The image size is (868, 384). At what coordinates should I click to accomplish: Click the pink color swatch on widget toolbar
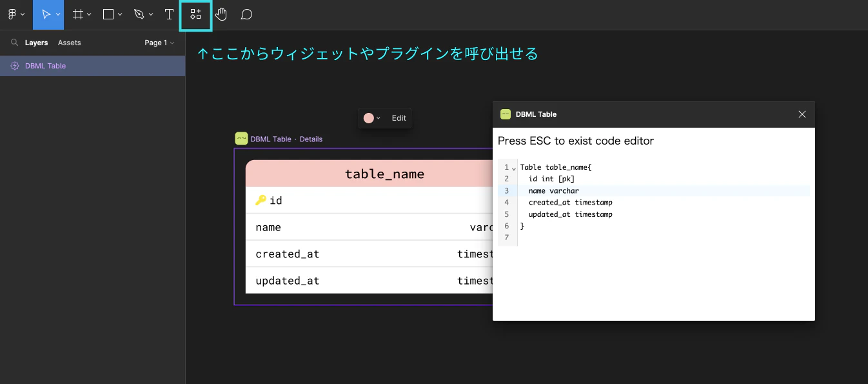(368, 118)
